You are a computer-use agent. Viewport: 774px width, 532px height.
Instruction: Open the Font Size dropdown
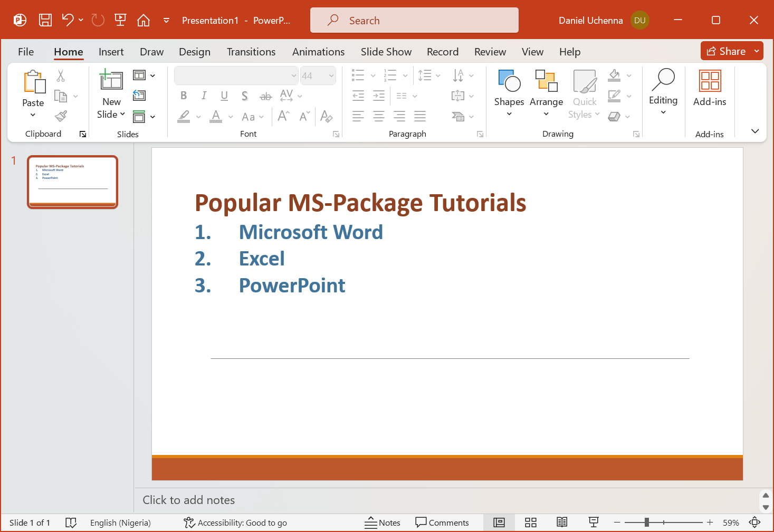[x=331, y=75]
